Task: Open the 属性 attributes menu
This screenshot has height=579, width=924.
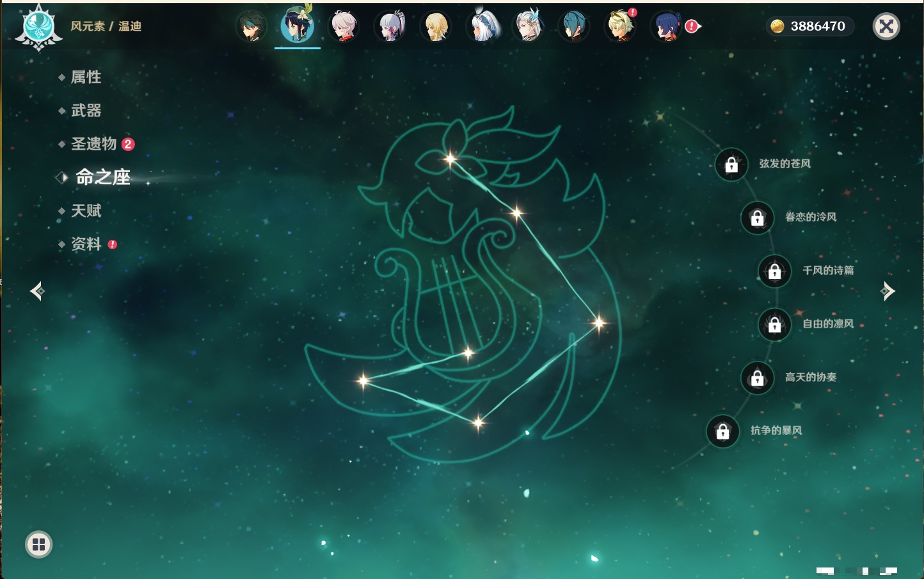Action: [x=86, y=77]
